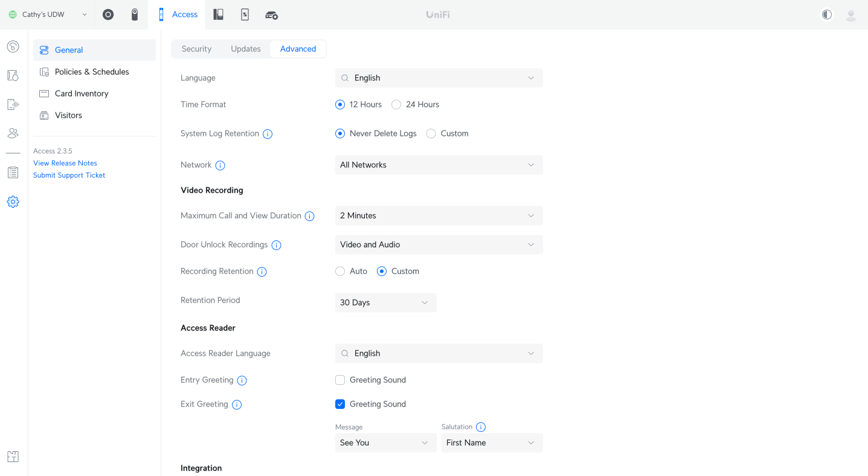Click the Integration section heading
868x476 pixels.
click(201, 468)
